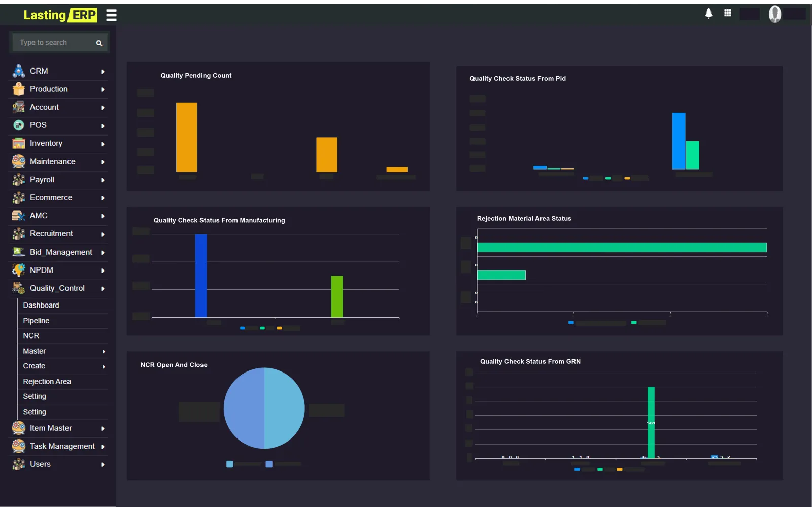Viewport: 812px width, 507px height.
Task: Expand Users submenu arrow
Action: [103, 465]
